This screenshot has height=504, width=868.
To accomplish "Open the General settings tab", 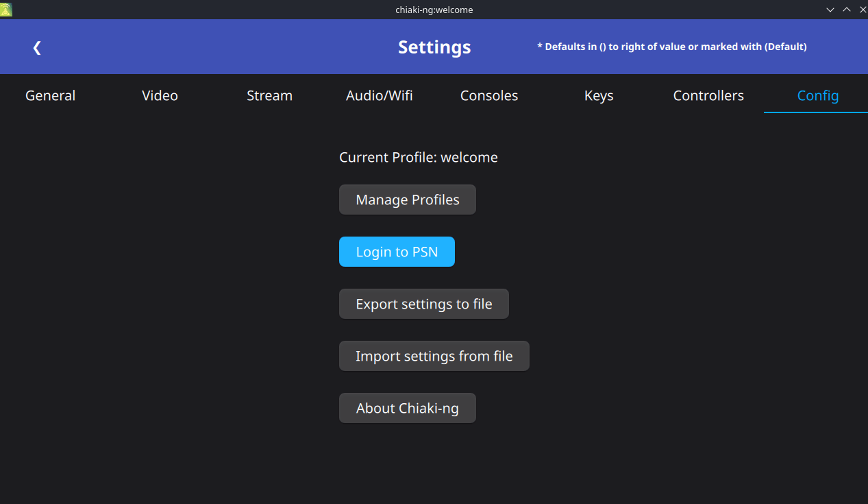I will point(51,96).
